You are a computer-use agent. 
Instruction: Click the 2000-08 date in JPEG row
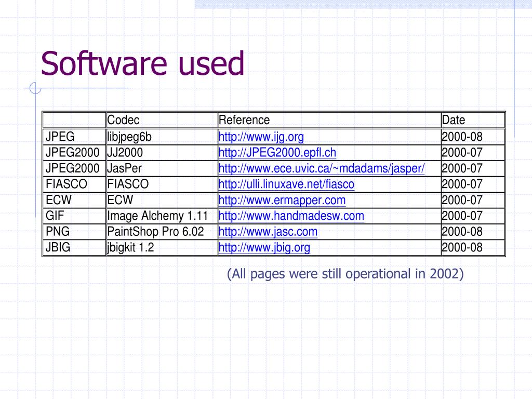[462, 137]
